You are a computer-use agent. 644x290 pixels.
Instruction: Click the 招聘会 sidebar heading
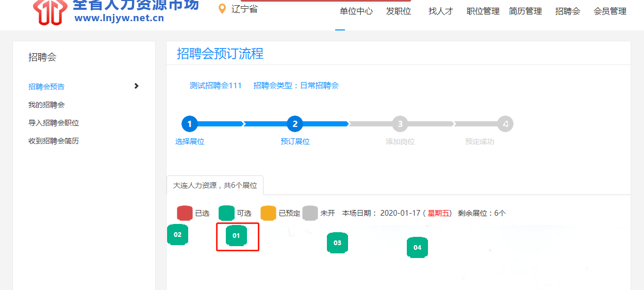coord(42,57)
